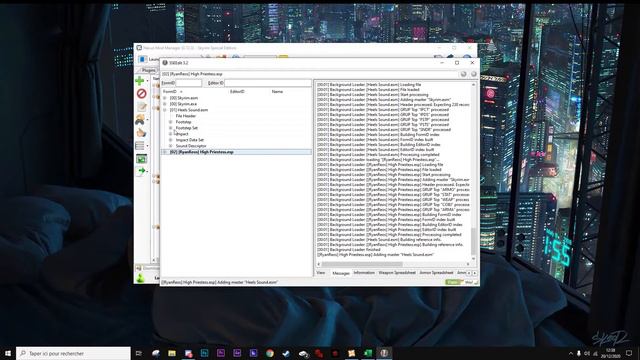Click the green plus icon in Nexus Mod Manager
Image resolution: width=640 pixels, height=360 pixels.
[140, 81]
